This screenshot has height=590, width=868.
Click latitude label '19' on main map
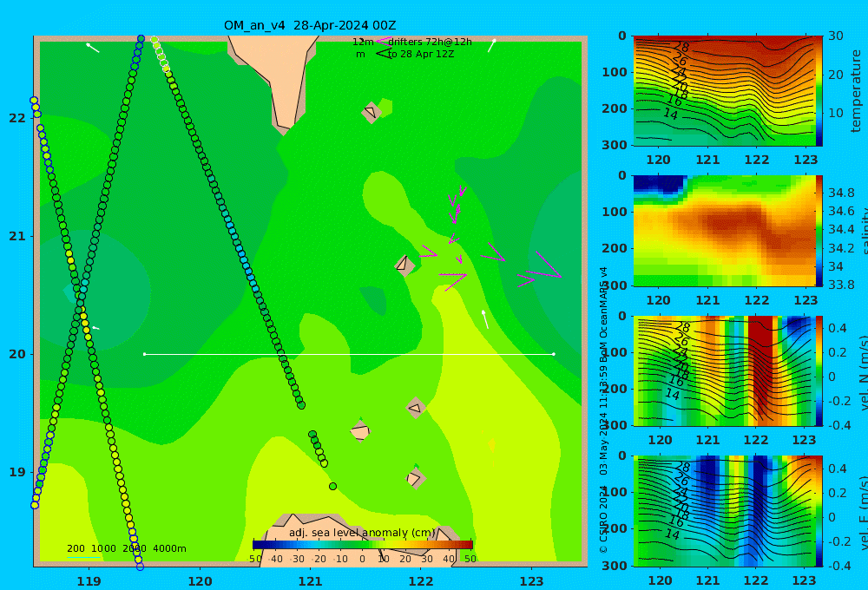[x=17, y=472]
